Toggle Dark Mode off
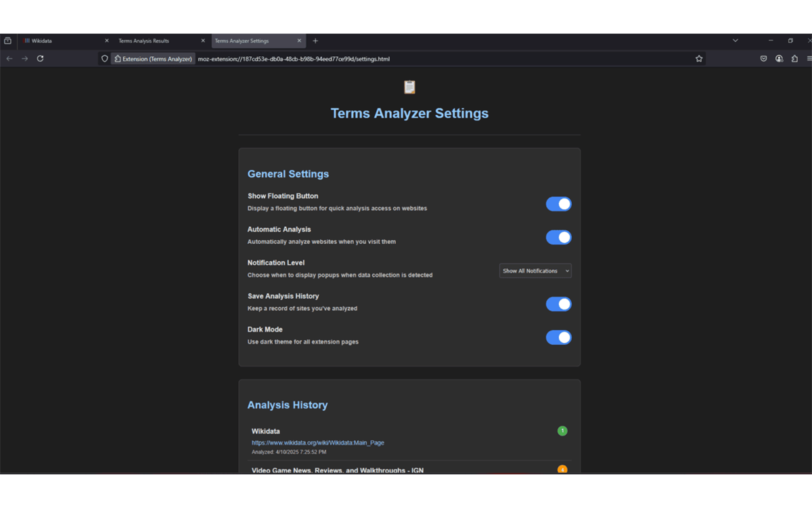This screenshot has height=508, width=812. coord(558,337)
